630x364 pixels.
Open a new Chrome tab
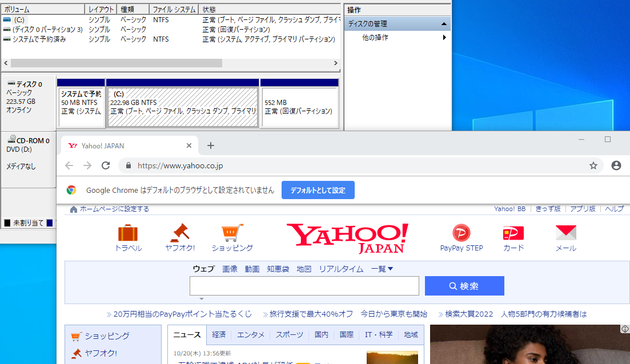[x=211, y=145]
